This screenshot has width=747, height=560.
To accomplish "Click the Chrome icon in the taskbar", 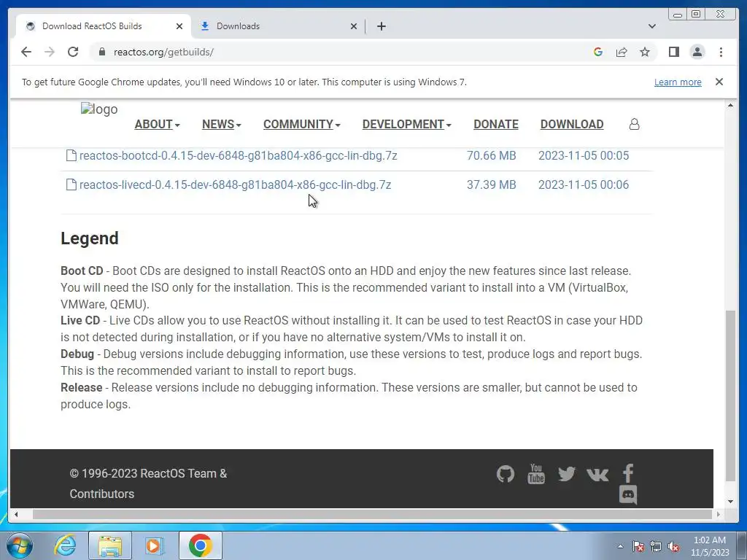I will [200, 545].
